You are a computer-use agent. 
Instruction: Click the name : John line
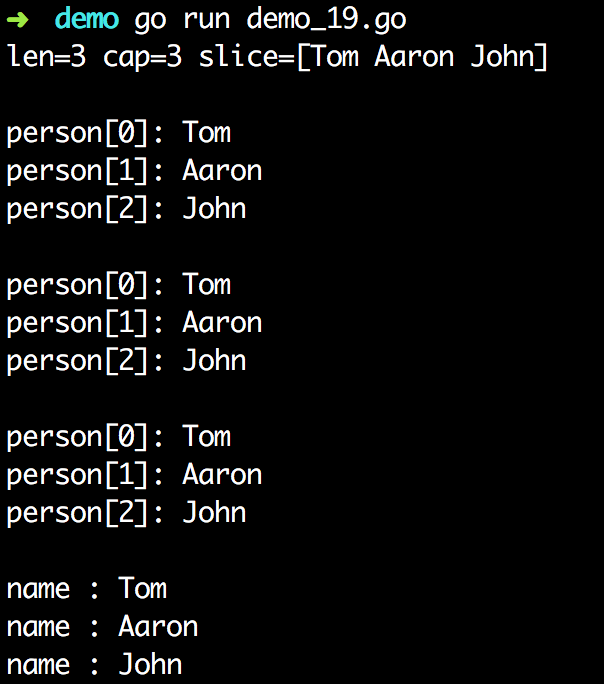pyautogui.click(x=95, y=664)
